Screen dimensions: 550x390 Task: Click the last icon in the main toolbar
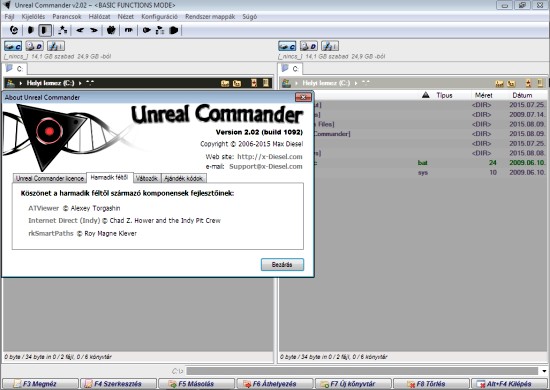(174, 31)
